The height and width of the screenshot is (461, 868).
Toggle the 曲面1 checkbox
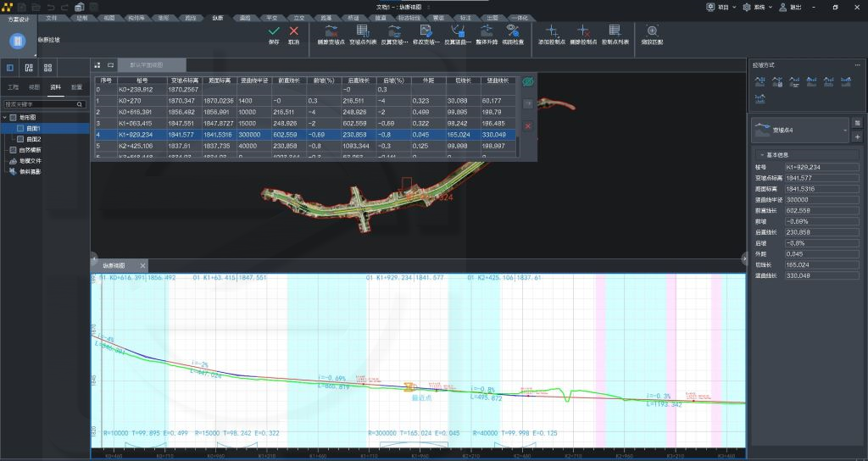tap(20, 129)
